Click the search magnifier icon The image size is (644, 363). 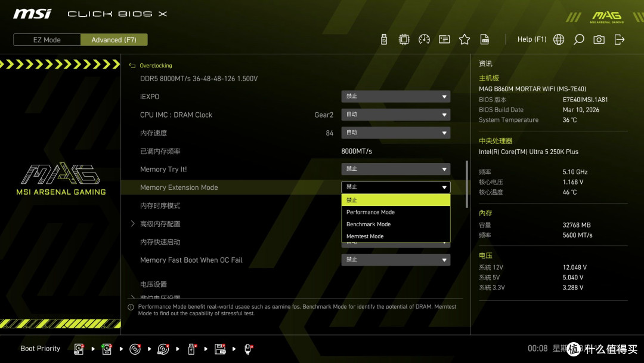578,39
